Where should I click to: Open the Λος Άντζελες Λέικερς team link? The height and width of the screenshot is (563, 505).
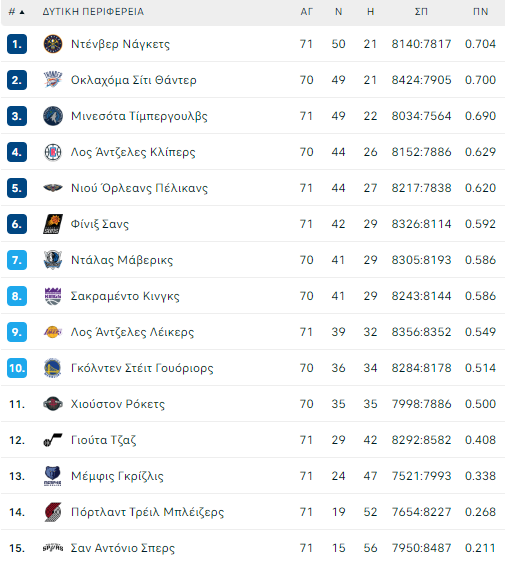(x=132, y=332)
